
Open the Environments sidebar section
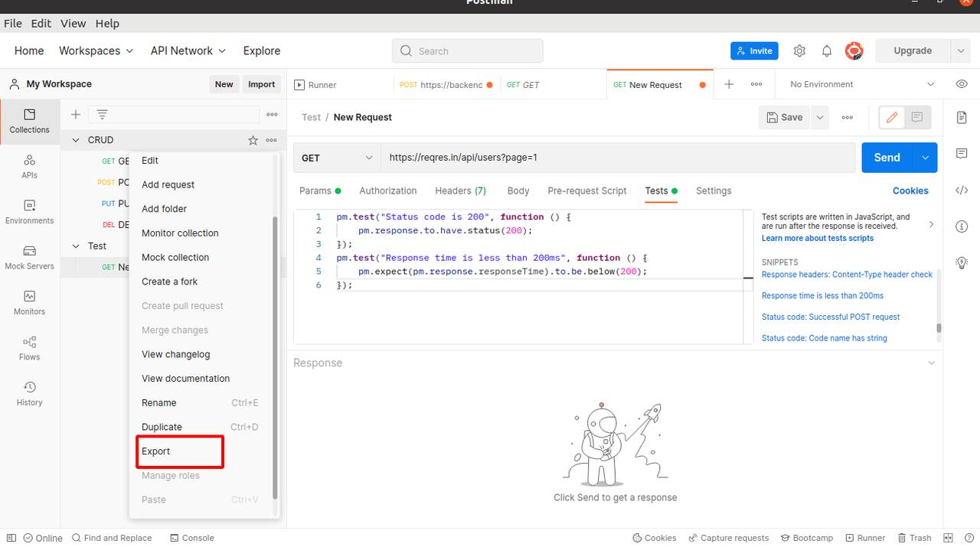point(29,212)
